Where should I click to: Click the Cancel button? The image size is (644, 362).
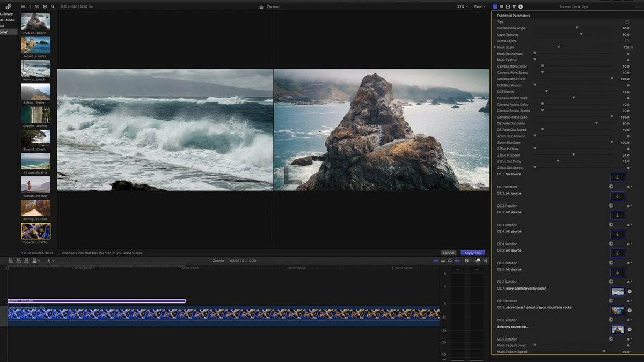tap(449, 253)
